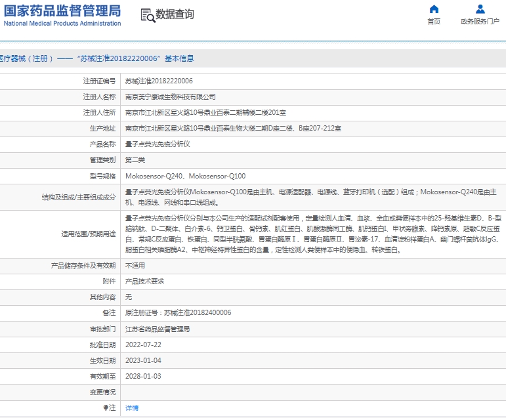Screen dimensions: 506x420
Task: Click the 结构及组成/主要组成成分 label
Action: click(79, 197)
